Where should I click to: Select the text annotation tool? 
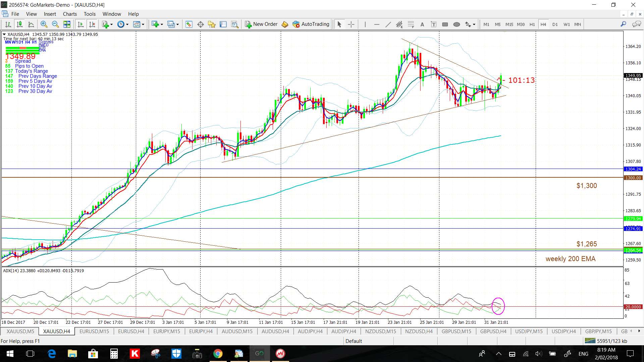pos(422,24)
